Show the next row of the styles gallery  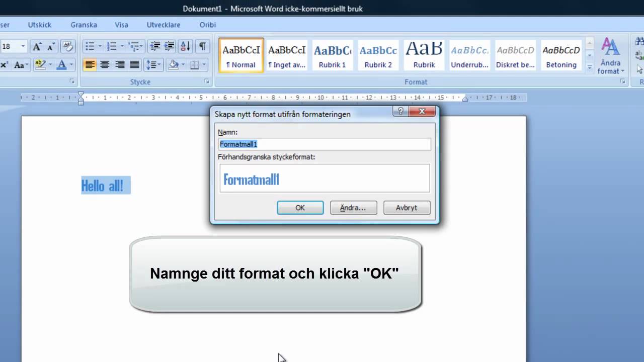[590, 56]
